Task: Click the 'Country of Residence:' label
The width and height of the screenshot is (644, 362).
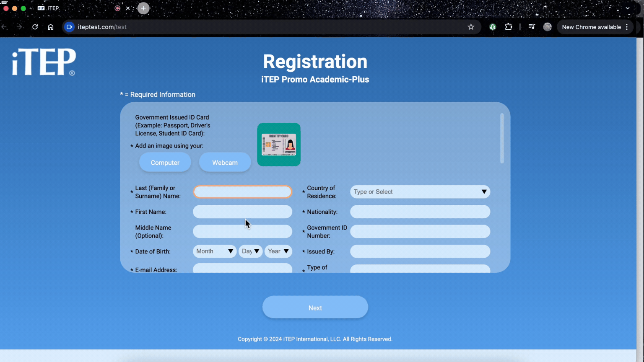Action: 322,192
